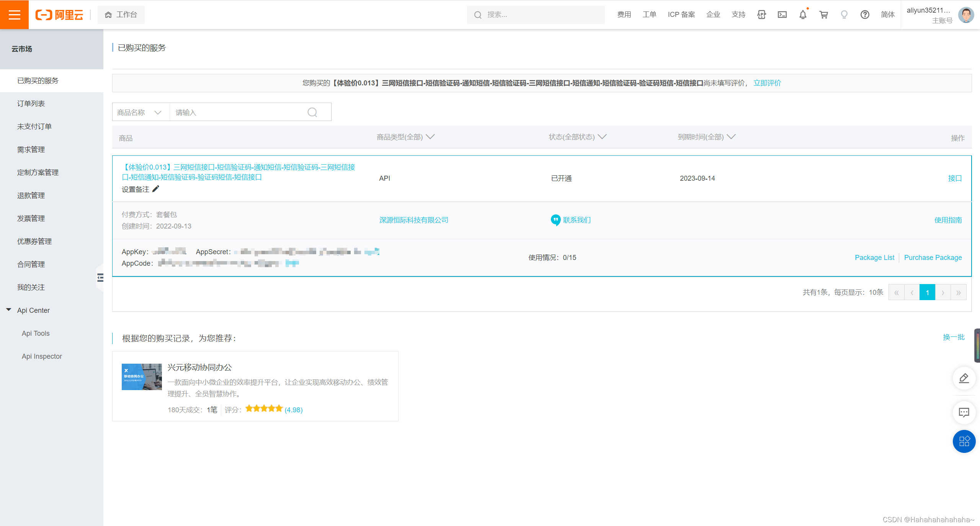
Task: Collapse the sidebar with the handle toggle
Action: click(x=100, y=278)
